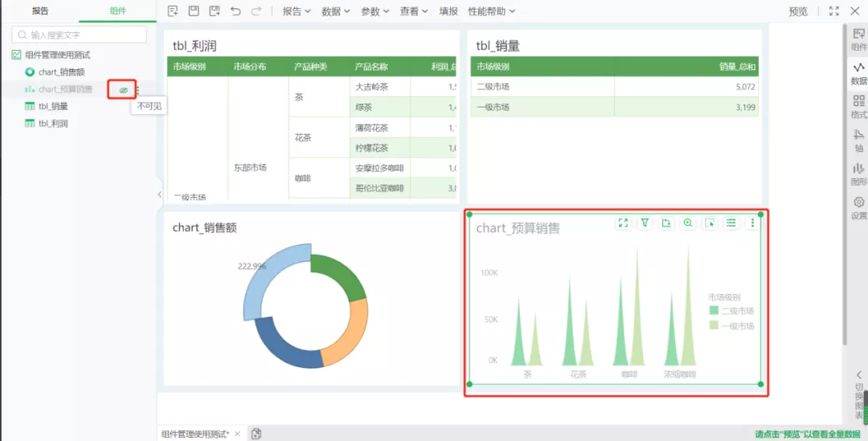Screen dimensions: 868x441
Task: Click the 222,996 donut chart label
Action: click(252, 266)
